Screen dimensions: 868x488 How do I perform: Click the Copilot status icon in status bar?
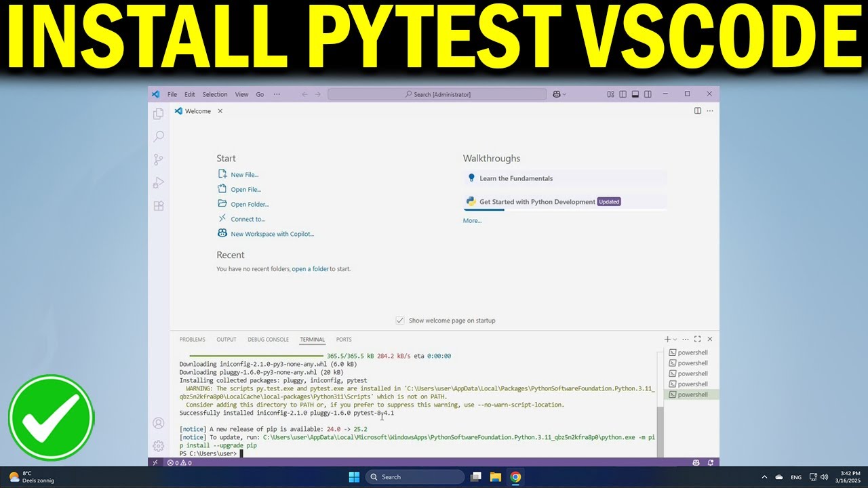696,463
